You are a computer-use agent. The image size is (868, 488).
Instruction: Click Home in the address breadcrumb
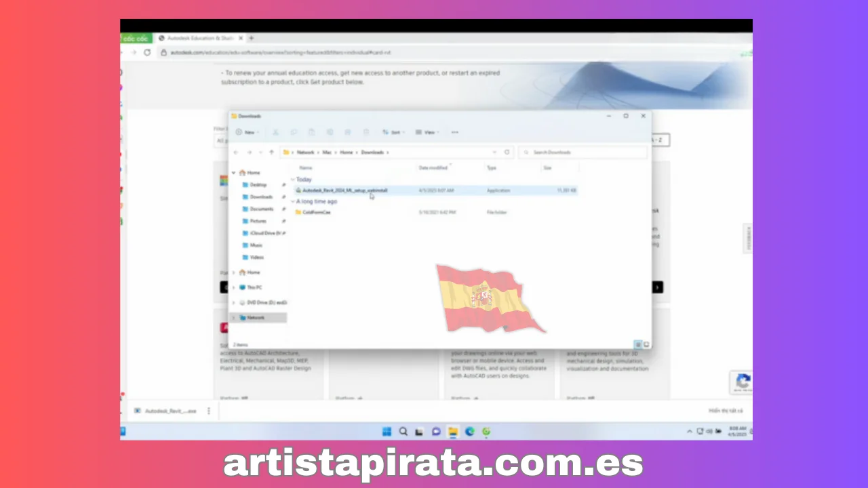346,152
